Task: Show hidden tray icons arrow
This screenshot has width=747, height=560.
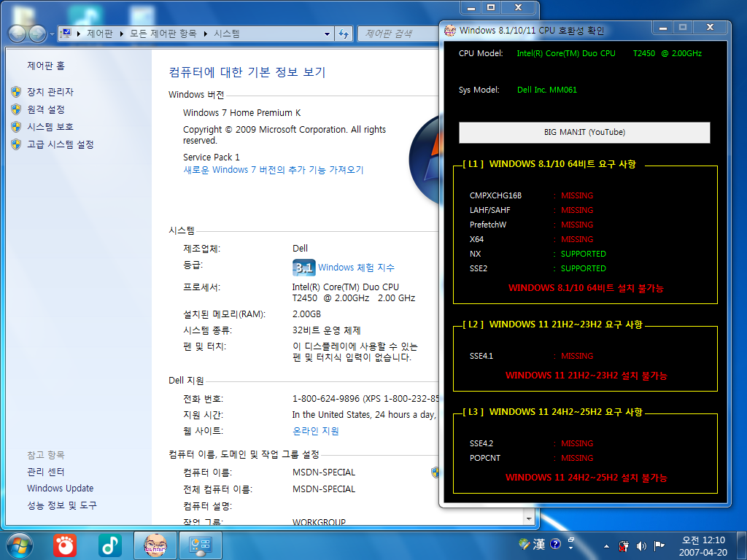Action: (606, 546)
